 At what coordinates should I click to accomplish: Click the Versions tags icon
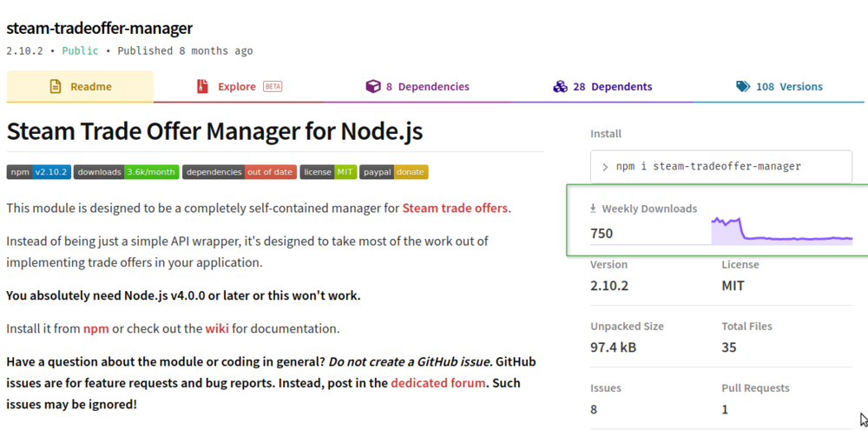[743, 87]
